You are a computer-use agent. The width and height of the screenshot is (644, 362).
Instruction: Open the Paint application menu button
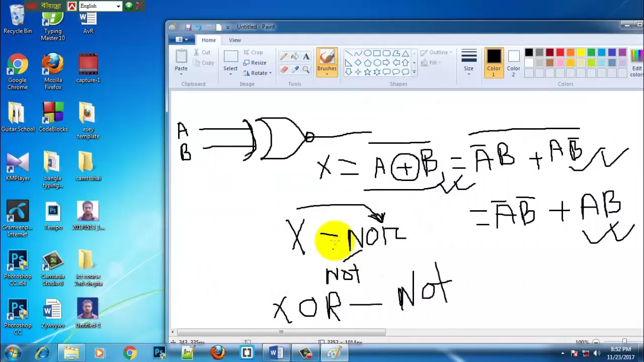coord(182,40)
